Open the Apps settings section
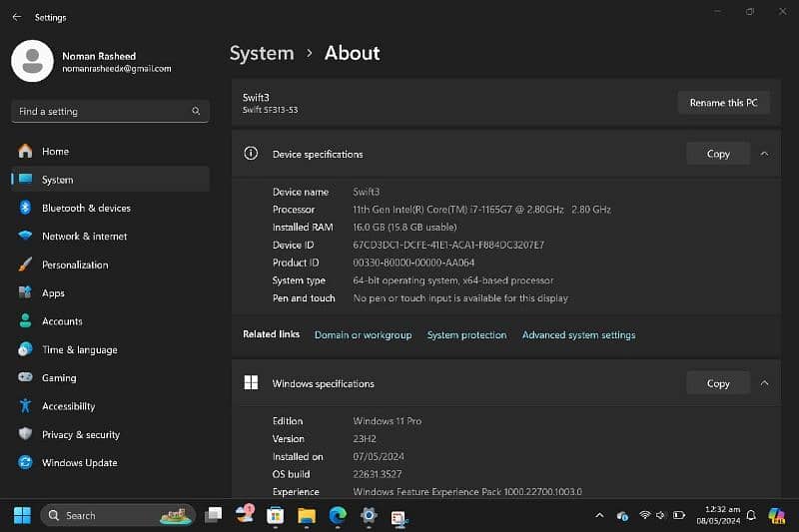This screenshot has height=532, width=799. (53, 293)
